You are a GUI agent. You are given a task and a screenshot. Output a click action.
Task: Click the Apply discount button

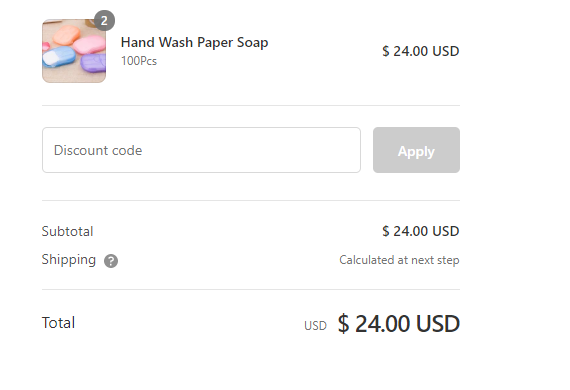[416, 150]
